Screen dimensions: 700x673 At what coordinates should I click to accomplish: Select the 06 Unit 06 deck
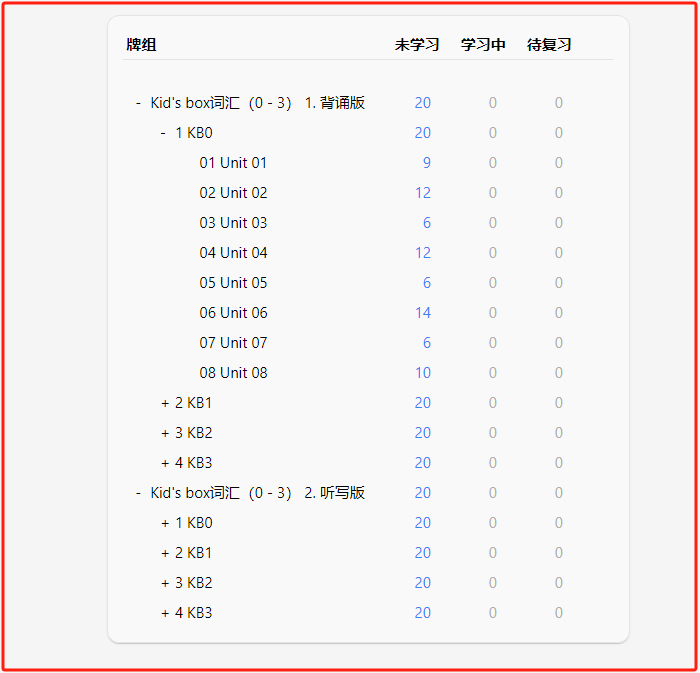pyautogui.click(x=233, y=313)
